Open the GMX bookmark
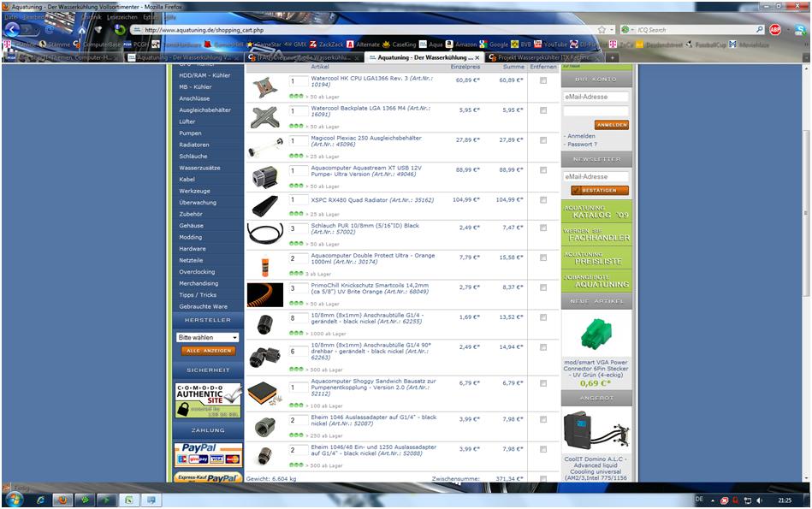812x509 pixels. tap(296, 44)
